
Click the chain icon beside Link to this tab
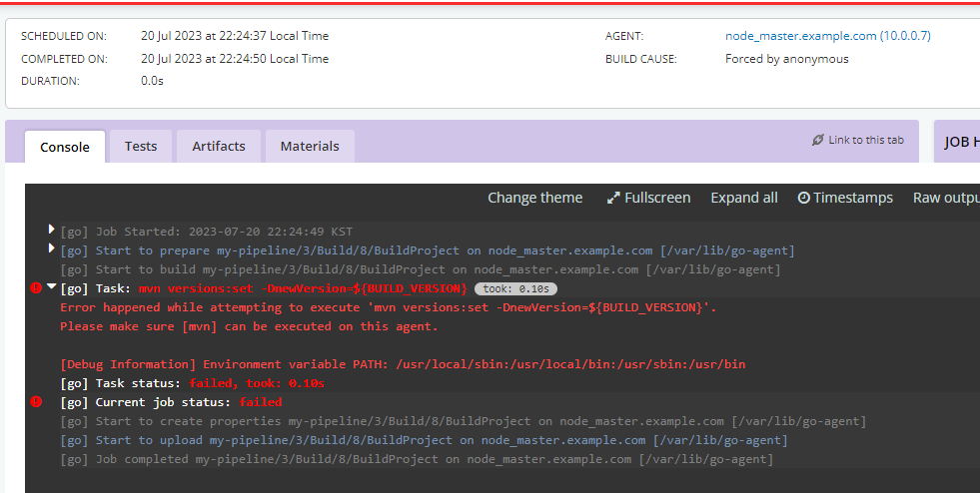tap(817, 140)
